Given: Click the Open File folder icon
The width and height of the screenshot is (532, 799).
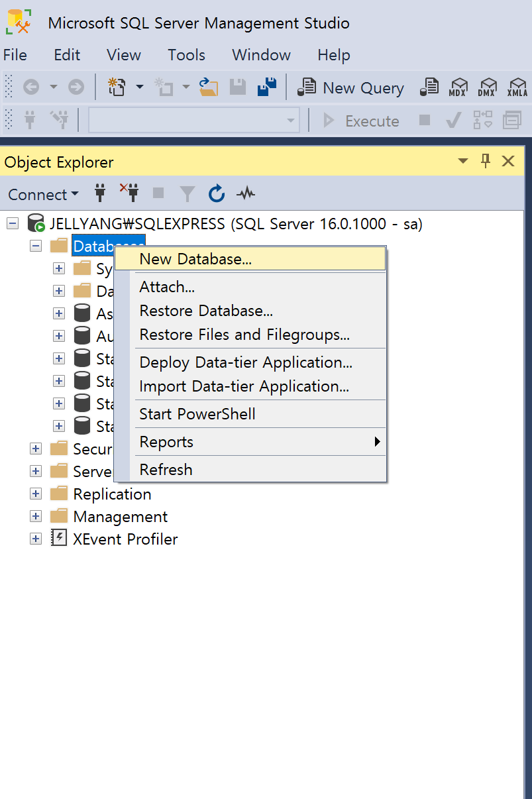Looking at the screenshot, I should pyautogui.click(x=209, y=87).
